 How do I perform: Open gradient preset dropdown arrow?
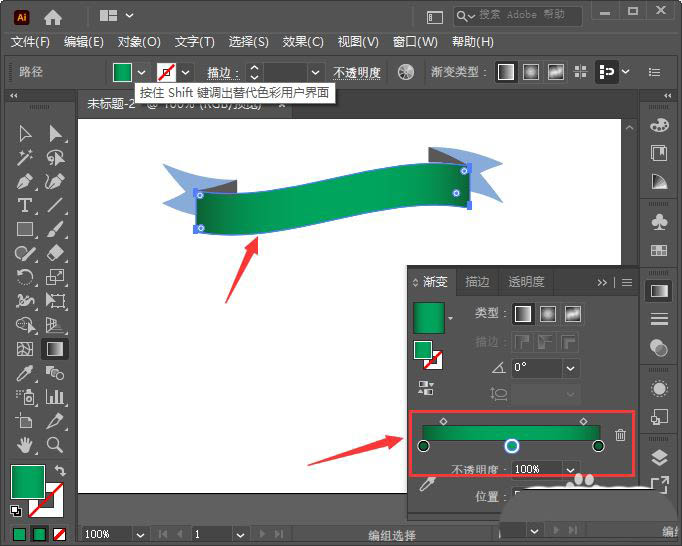(x=450, y=318)
